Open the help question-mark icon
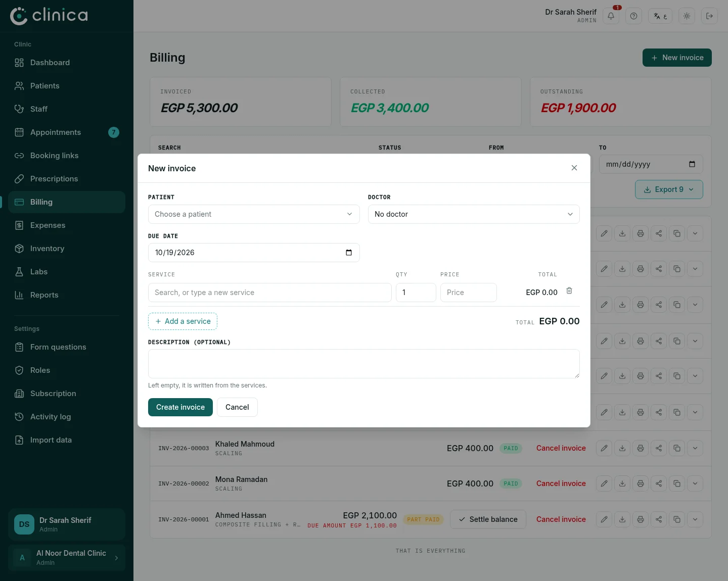Screen dimensions: 728x581 (x=633, y=16)
